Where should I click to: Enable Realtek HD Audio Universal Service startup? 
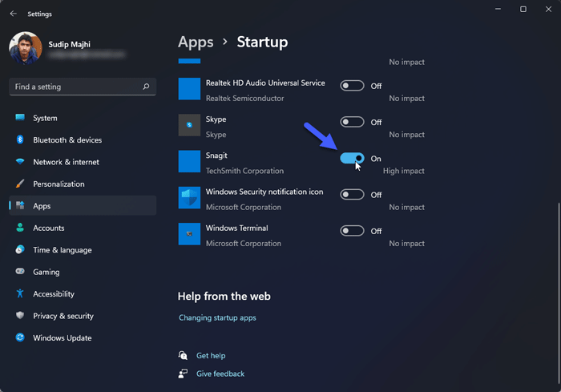tap(352, 86)
